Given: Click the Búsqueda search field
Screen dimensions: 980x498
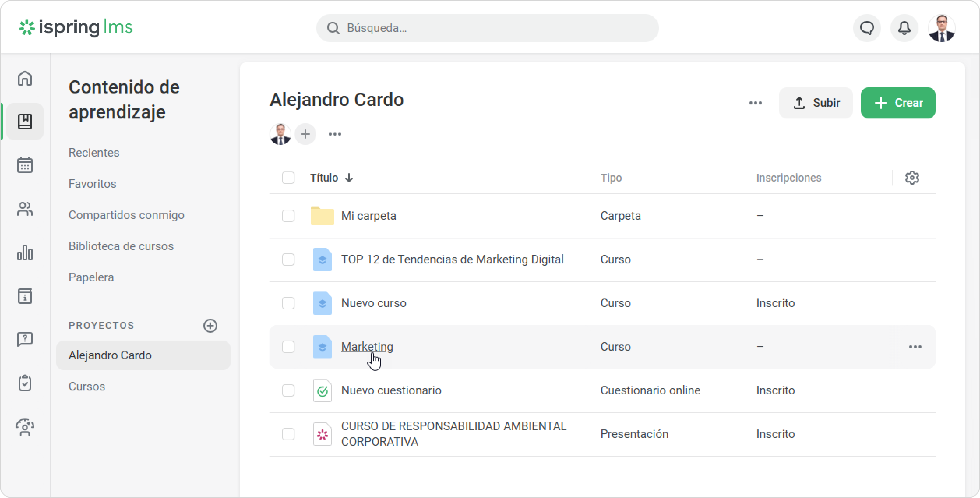Looking at the screenshot, I should click(487, 28).
